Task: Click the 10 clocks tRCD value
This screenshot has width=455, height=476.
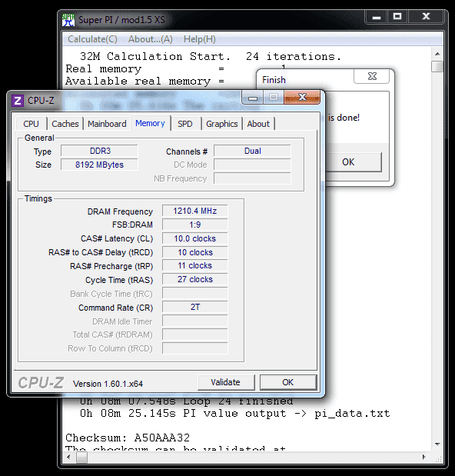Action: click(195, 252)
